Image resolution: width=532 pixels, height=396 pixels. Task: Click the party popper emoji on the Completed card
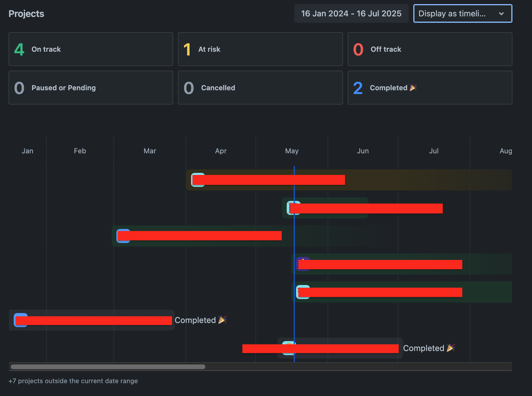tap(413, 87)
